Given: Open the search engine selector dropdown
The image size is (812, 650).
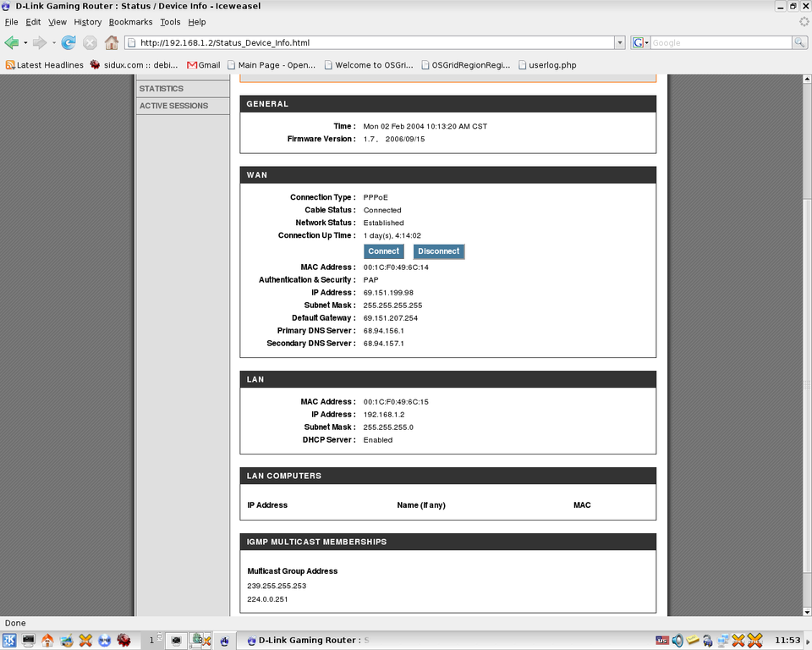Looking at the screenshot, I should (640, 43).
